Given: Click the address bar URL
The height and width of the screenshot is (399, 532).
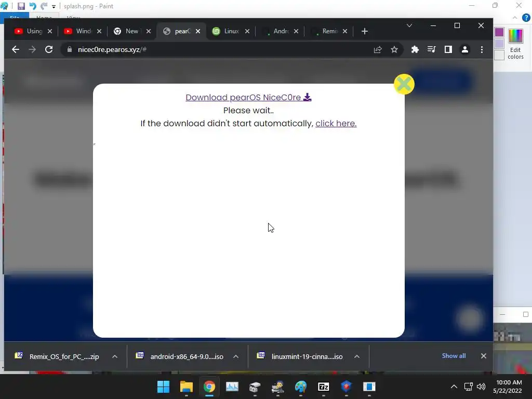Looking at the screenshot, I should click(112, 49).
